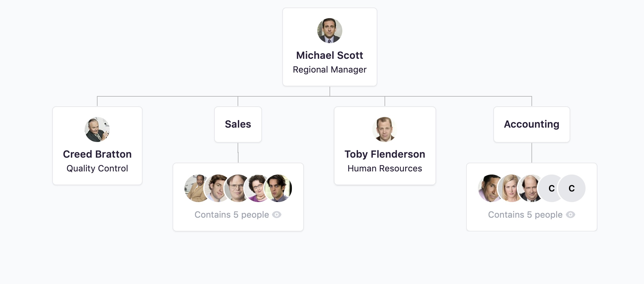Open Creed Bratton name link
644x284 pixels.
click(97, 154)
